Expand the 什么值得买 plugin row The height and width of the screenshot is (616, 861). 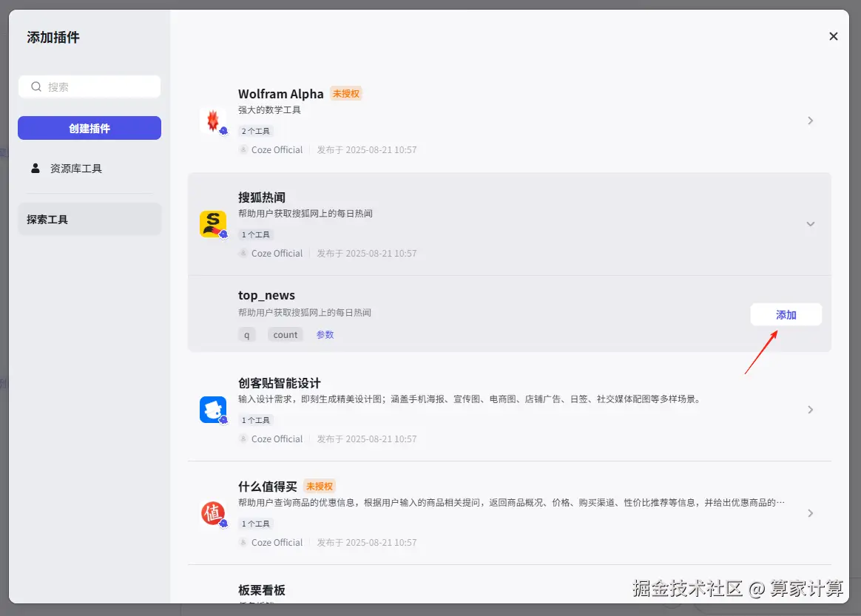(810, 513)
